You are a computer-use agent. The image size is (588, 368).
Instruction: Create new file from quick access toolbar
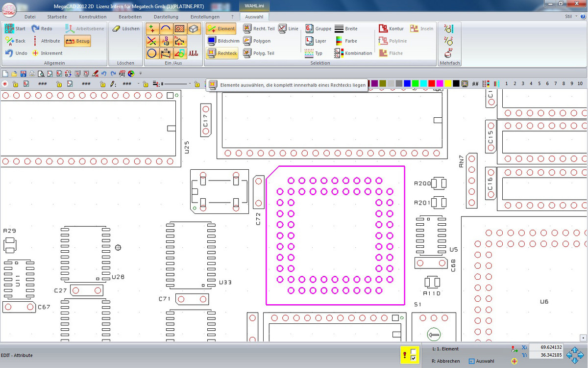pyautogui.click(x=6, y=74)
